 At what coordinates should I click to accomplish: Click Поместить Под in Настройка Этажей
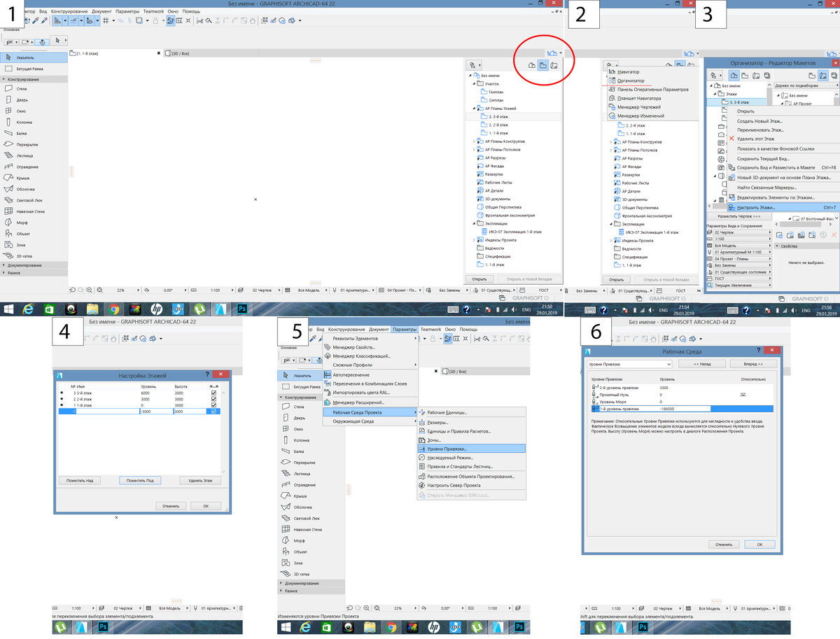point(140,480)
